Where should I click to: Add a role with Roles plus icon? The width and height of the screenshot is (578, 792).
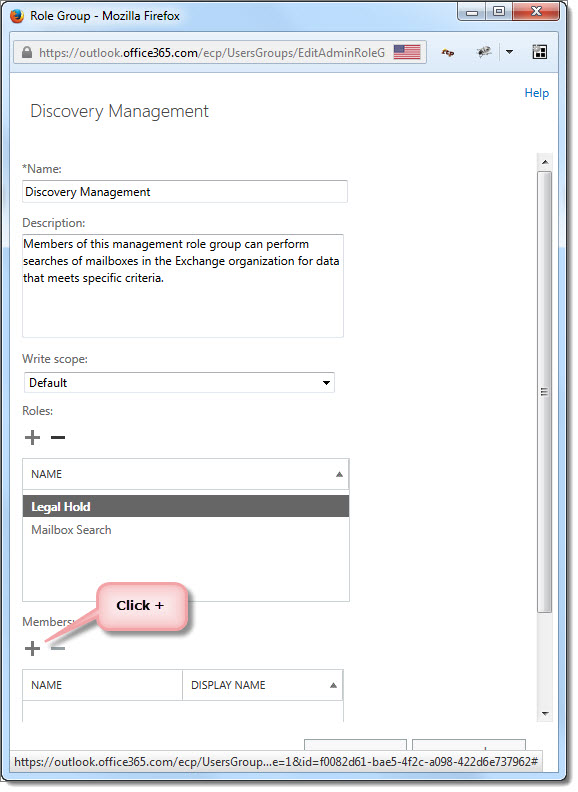(32, 437)
